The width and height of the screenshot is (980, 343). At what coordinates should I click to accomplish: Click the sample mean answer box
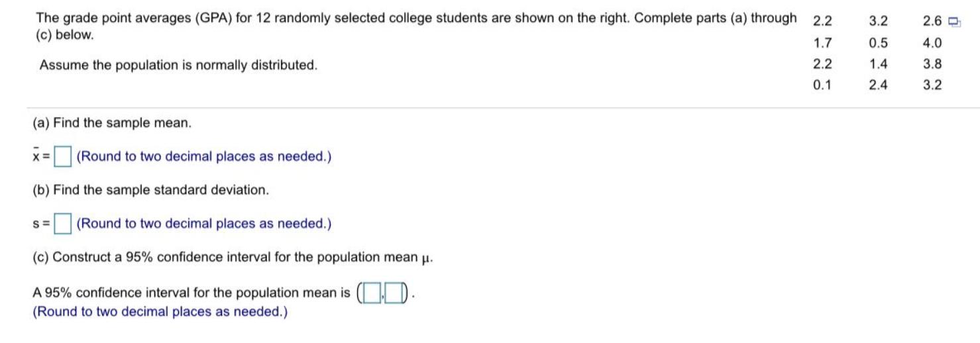[63, 157]
